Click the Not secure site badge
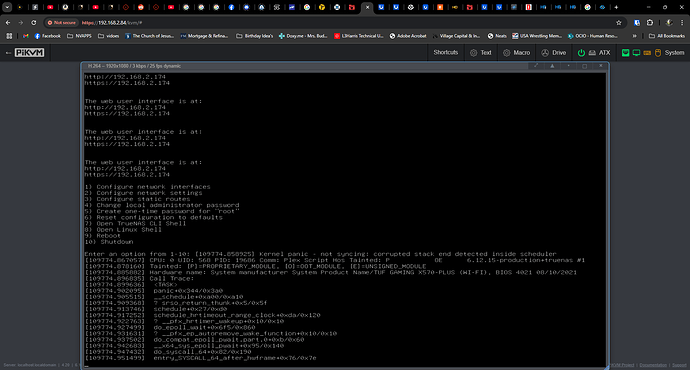Viewport: 690px width, 370px height. [x=62, y=22]
